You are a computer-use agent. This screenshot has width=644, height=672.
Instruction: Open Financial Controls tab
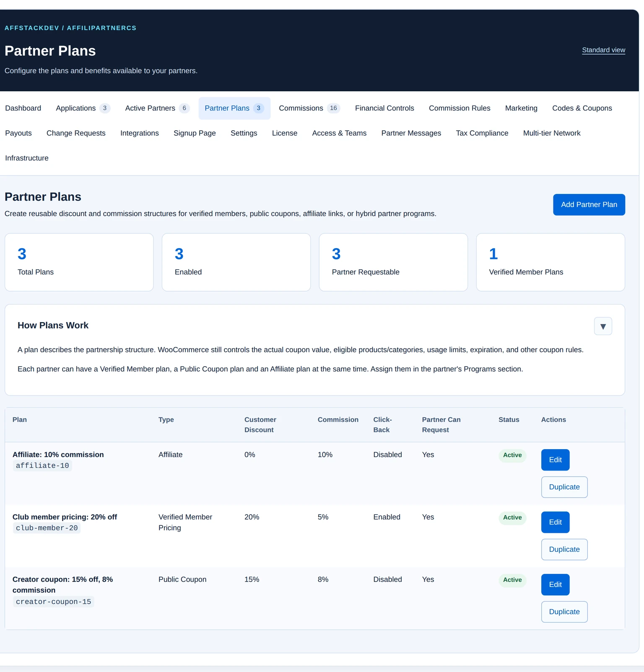[x=384, y=108]
